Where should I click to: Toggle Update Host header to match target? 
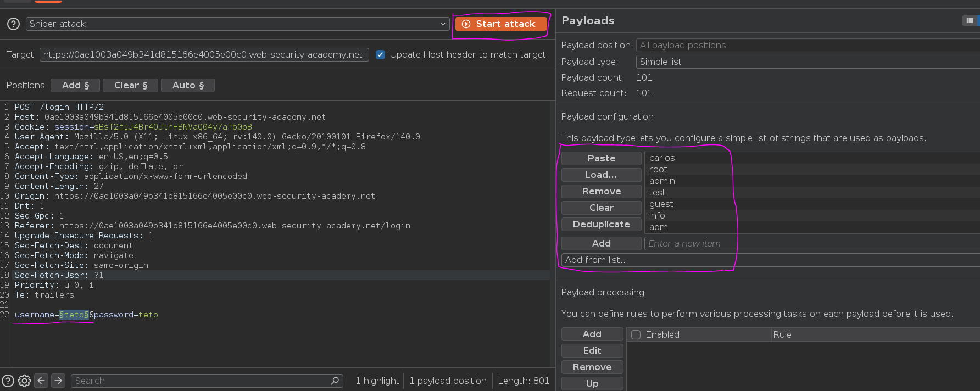click(380, 54)
